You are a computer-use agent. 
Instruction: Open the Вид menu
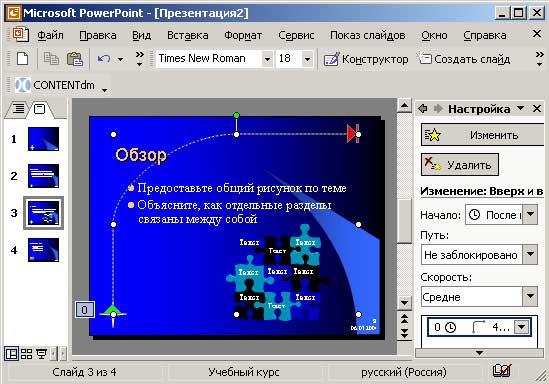pyautogui.click(x=141, y=35)
